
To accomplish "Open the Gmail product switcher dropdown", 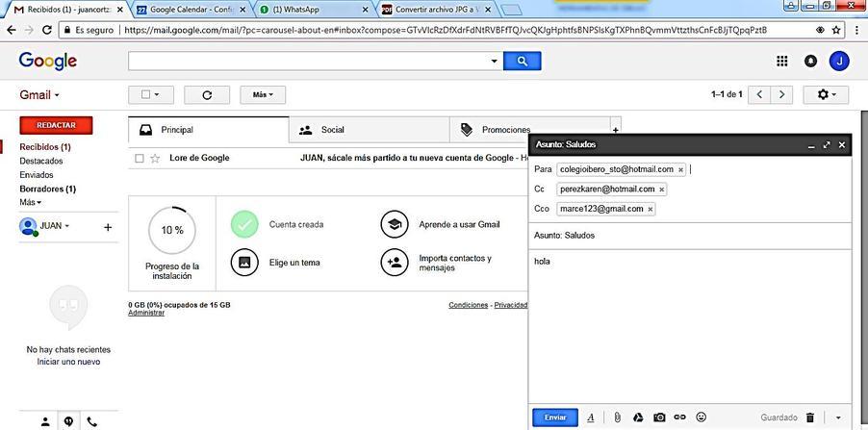I will tap(39, 95).
